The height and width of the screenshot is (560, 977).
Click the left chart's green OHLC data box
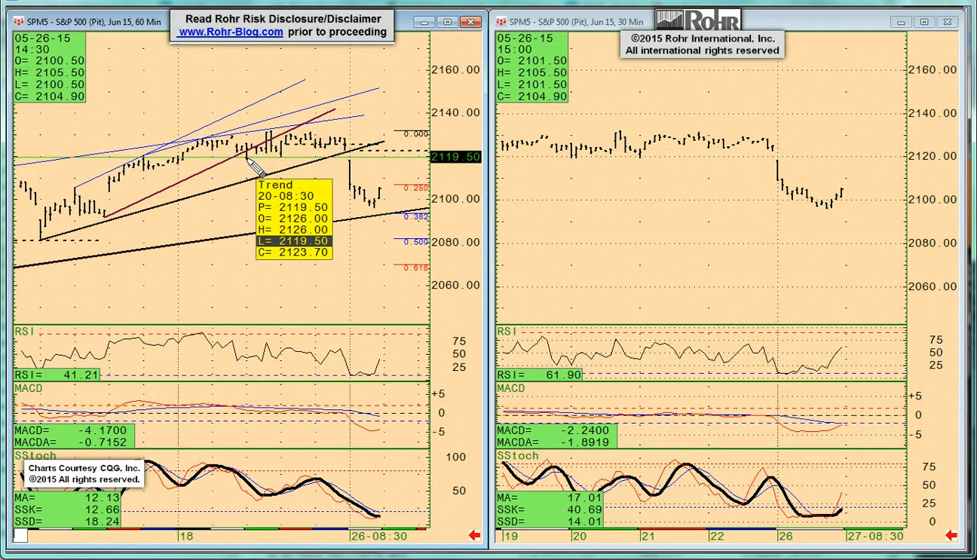pos(50,67)
